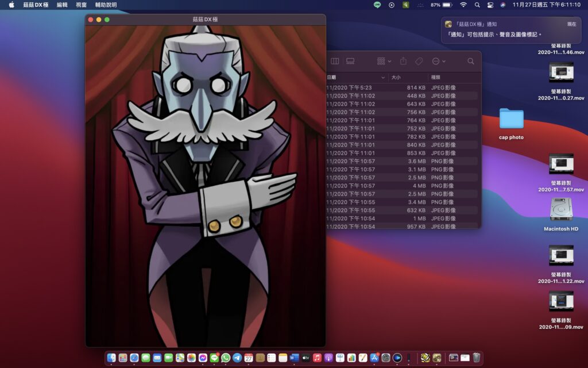
Task: Switch Finder window to gallery view
Action: click(x=350, y=61)
